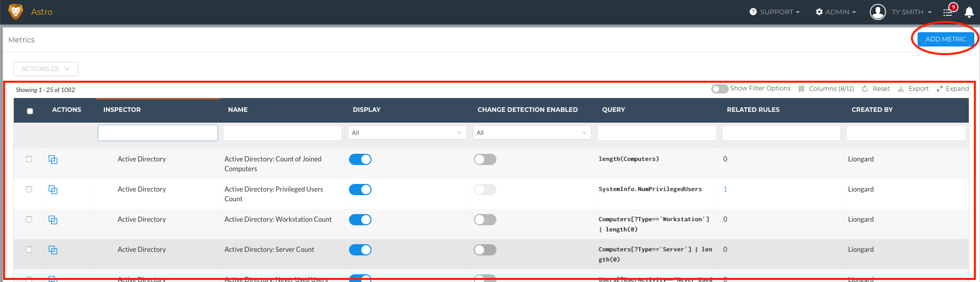980x282 pixels.
Task: Open the Change Detection Enabled filter dropdown
Action: click(532, 133)
